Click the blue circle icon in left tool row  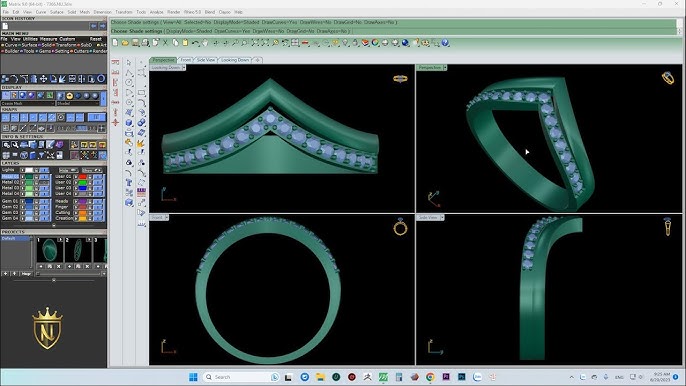pos(101,79)
